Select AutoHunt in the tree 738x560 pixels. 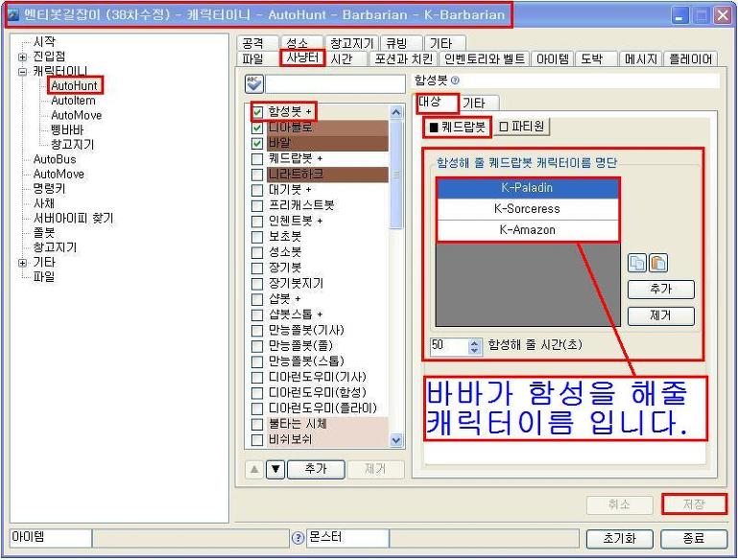tap(74, 85)
